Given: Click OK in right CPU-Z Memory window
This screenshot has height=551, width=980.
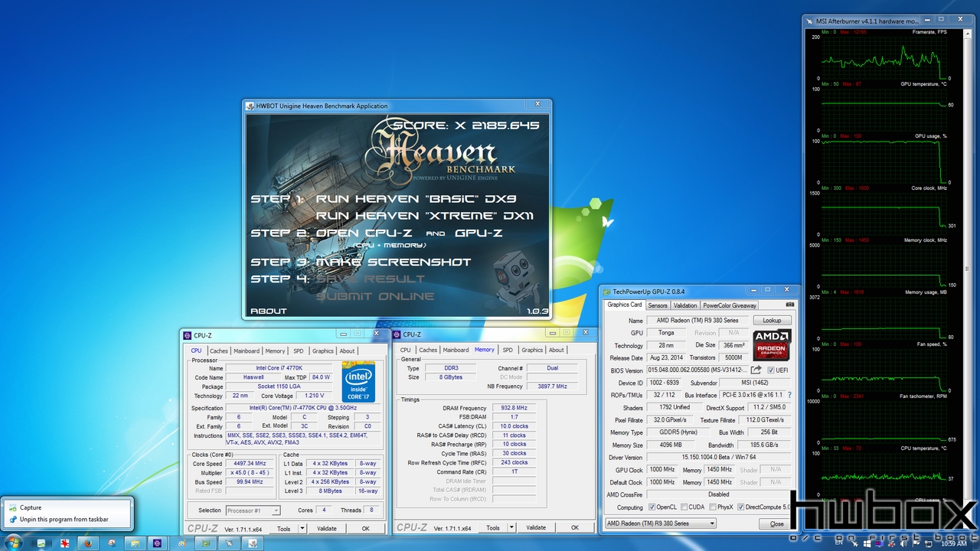Looking at the screenshot, I should click(575, 527).
